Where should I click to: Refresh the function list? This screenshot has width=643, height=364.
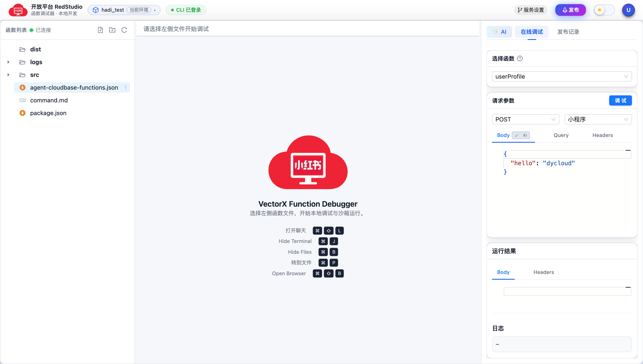(124, 30)
